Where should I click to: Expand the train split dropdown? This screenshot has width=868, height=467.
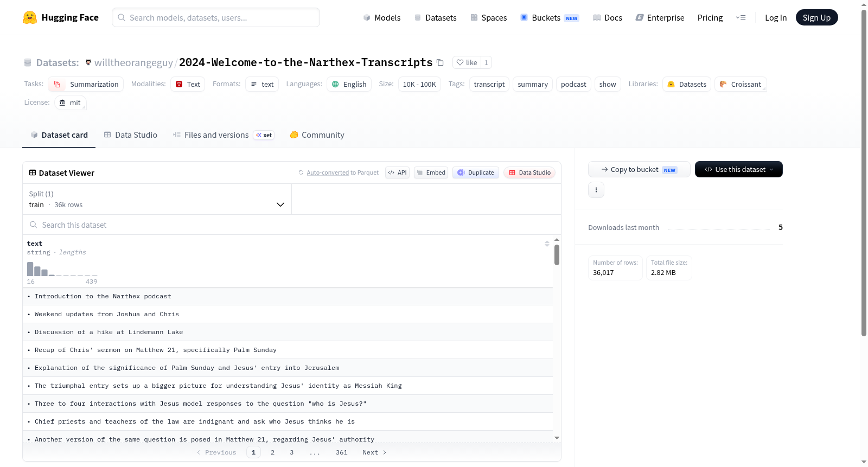tap(157, 199)
